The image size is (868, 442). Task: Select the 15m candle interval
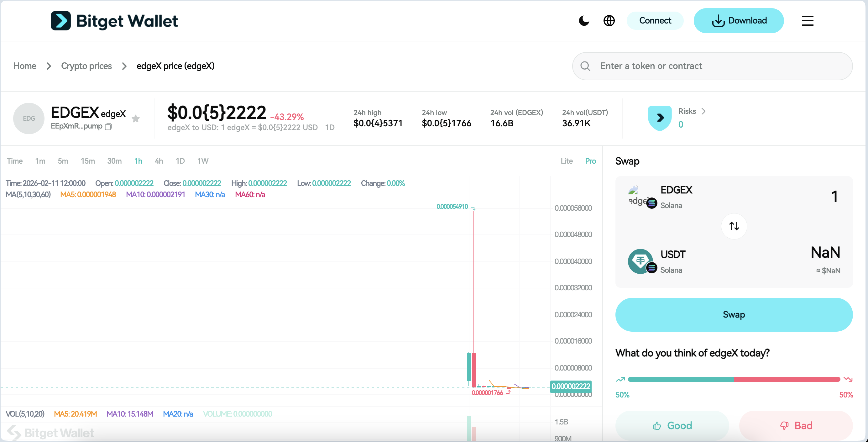pos(87,161)
